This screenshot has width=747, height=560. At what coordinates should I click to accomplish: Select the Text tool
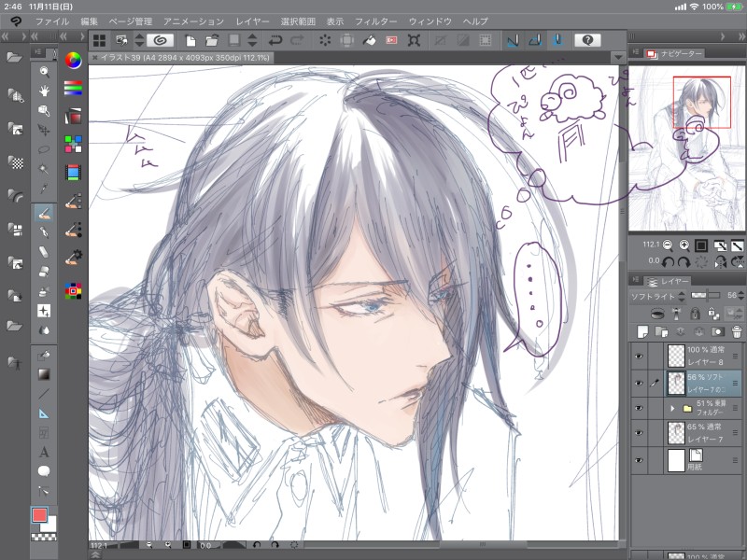click(44, 452)
